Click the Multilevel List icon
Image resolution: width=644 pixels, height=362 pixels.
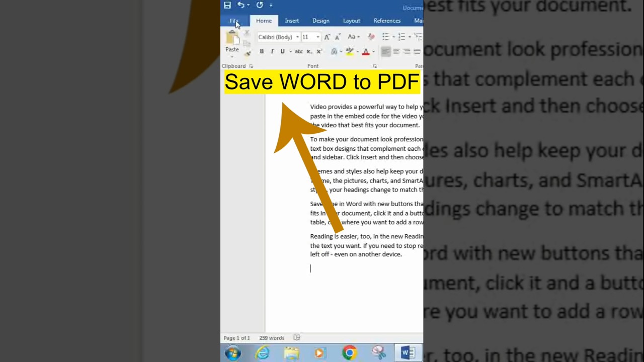click(418, 37)
